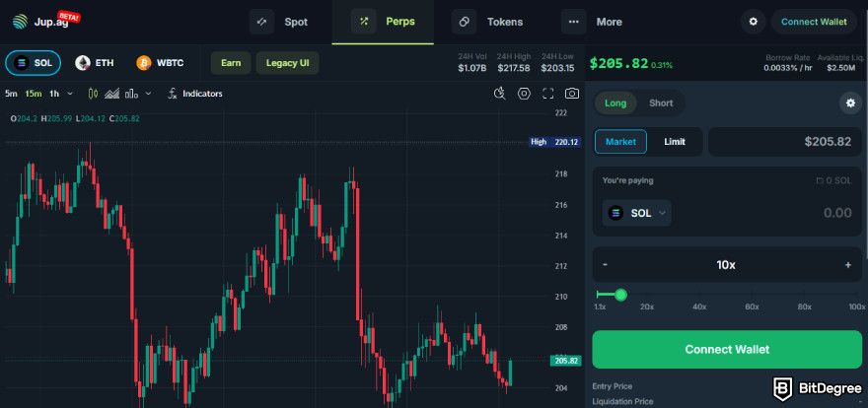Select area chart style

pos(112,94)
